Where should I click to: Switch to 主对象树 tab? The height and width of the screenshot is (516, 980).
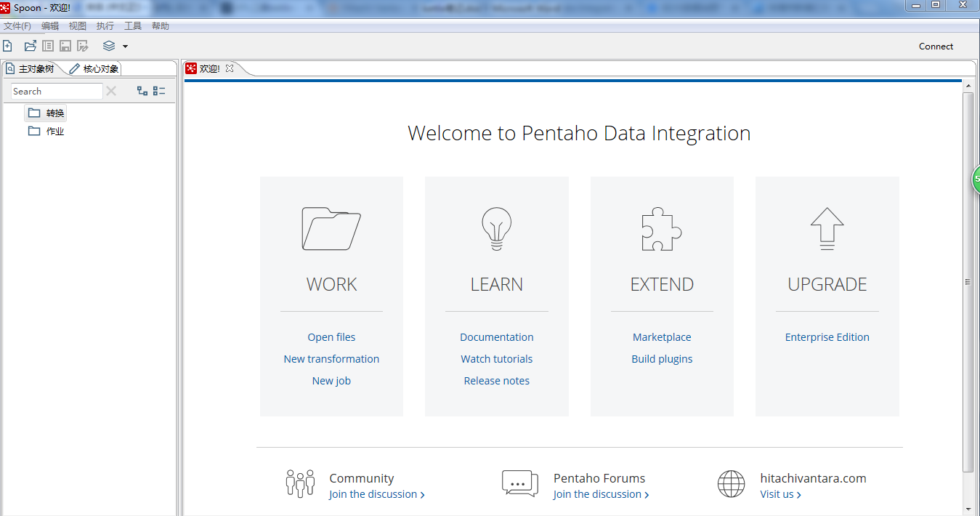[31, 68]
